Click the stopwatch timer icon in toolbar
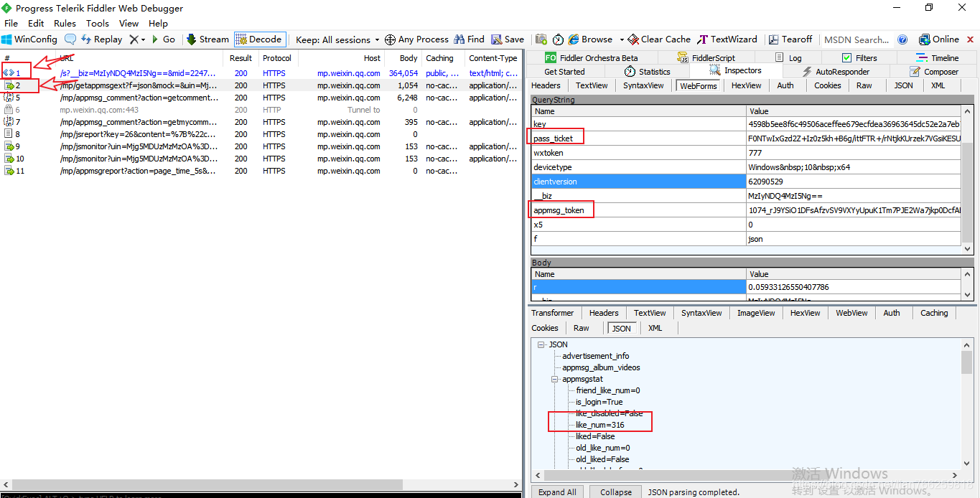980x498 pixels. tap(558, 39)
